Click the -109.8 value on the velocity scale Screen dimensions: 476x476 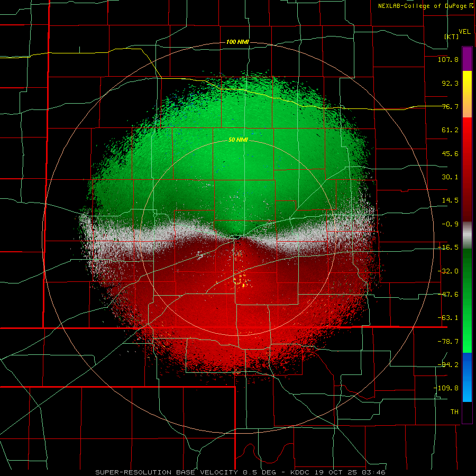(446, 388)
